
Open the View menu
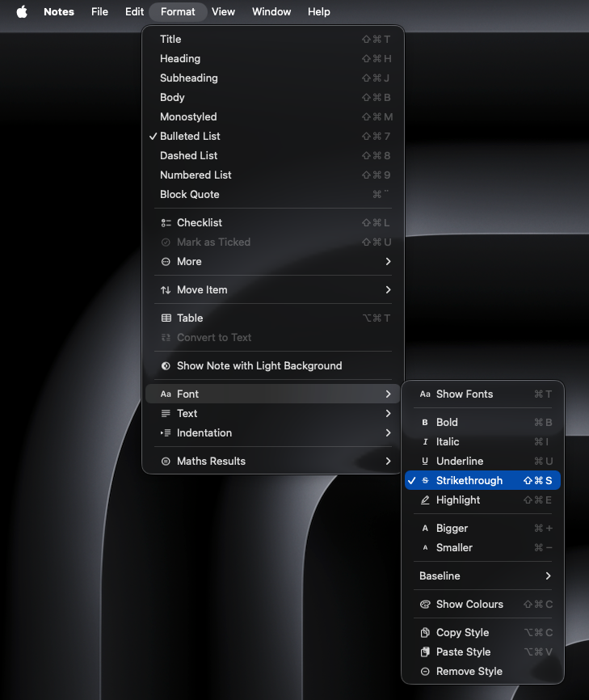(223, 11)
